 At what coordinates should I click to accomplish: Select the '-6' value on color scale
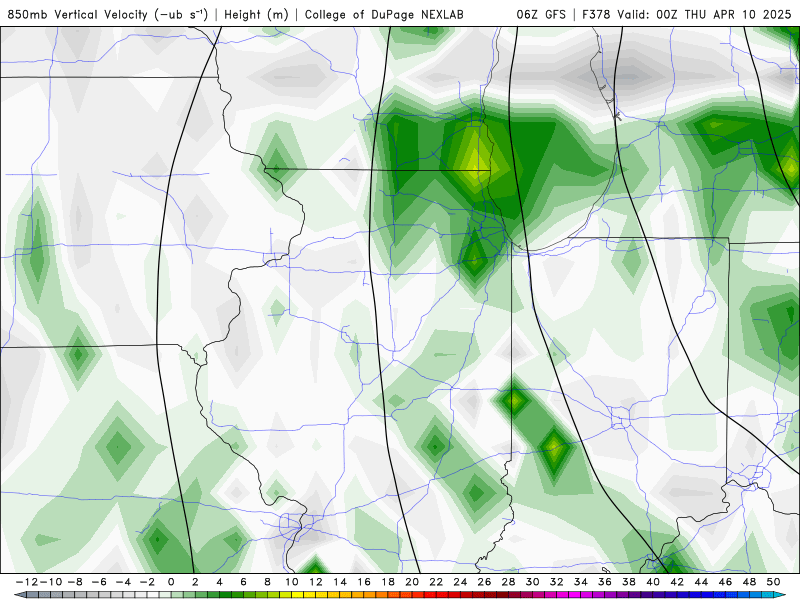pos(99,582)
